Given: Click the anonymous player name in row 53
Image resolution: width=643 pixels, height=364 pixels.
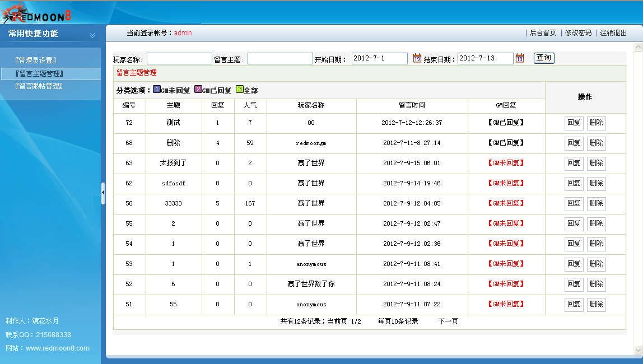Looking at the screenshot, I should 311,264.
